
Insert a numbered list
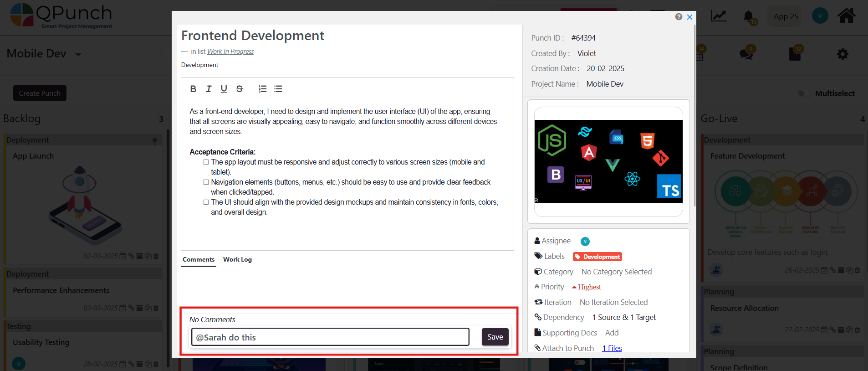[x=262, y=89]
